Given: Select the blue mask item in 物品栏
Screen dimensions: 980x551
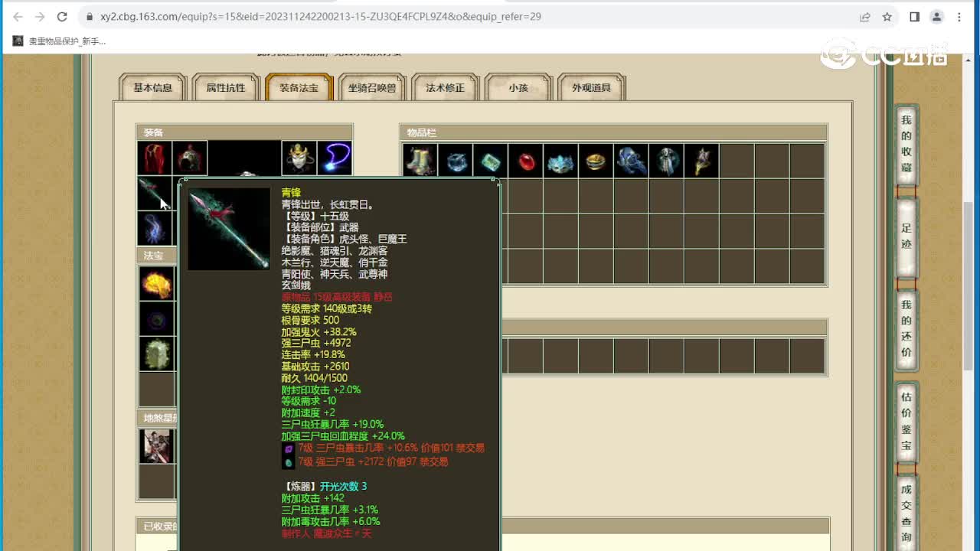Looking at the screenshot, I should (x=560, y=161).
